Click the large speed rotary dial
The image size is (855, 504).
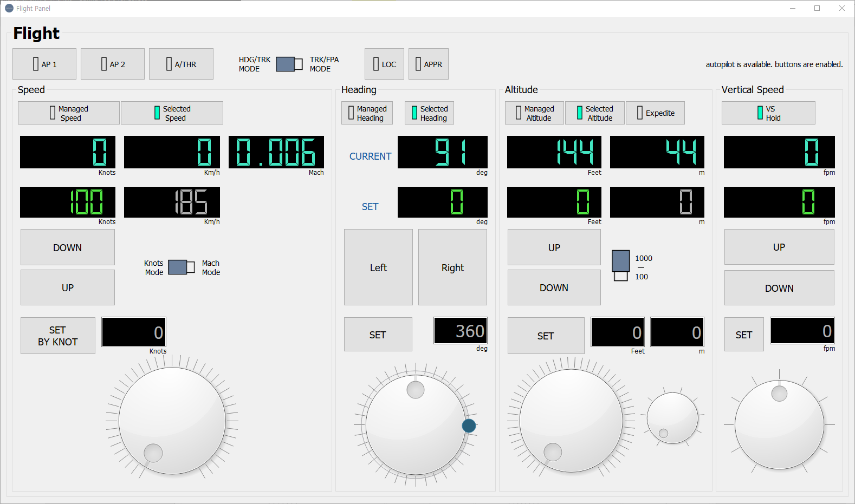click(172, 421)
